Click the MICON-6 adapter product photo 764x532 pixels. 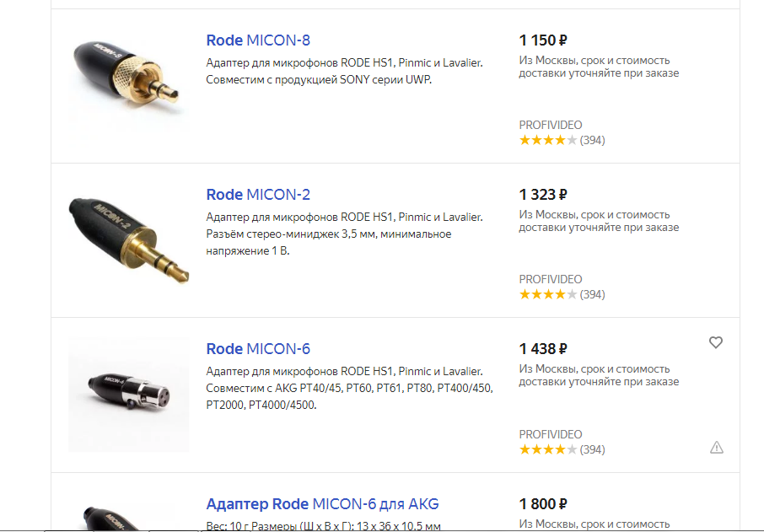tap(128, 395)
